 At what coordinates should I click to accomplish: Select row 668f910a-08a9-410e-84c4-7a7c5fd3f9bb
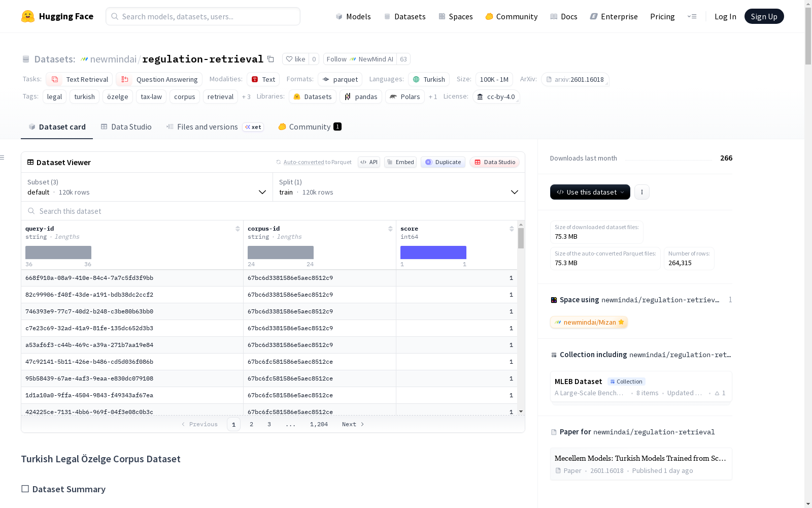(269, 278)
